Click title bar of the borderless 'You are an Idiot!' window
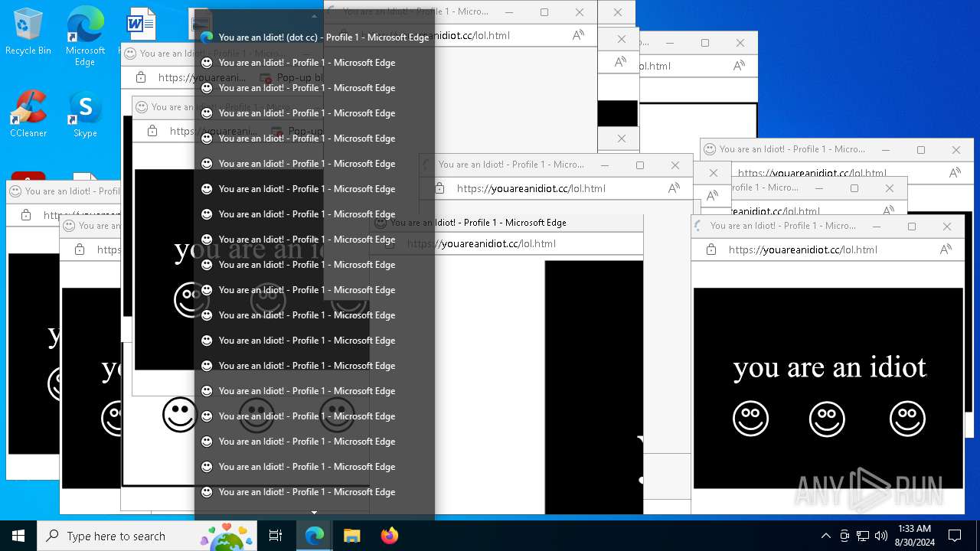 coord(507,223)
